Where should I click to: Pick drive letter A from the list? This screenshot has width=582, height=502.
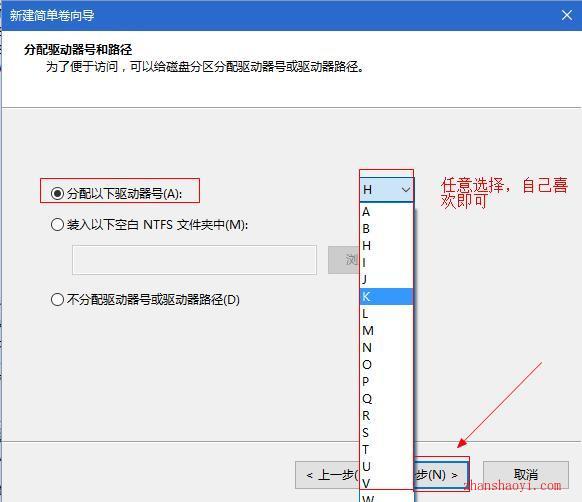(386, 212)
